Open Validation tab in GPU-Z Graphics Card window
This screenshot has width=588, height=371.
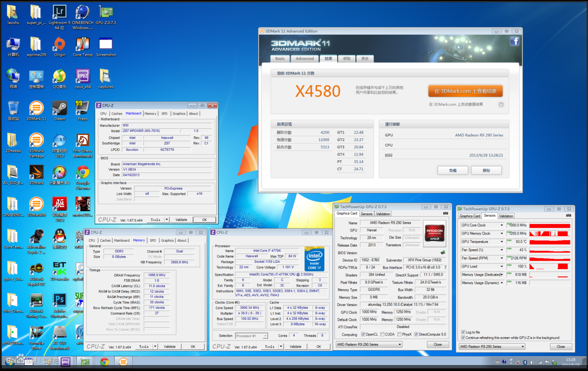[x=383, y=214]
